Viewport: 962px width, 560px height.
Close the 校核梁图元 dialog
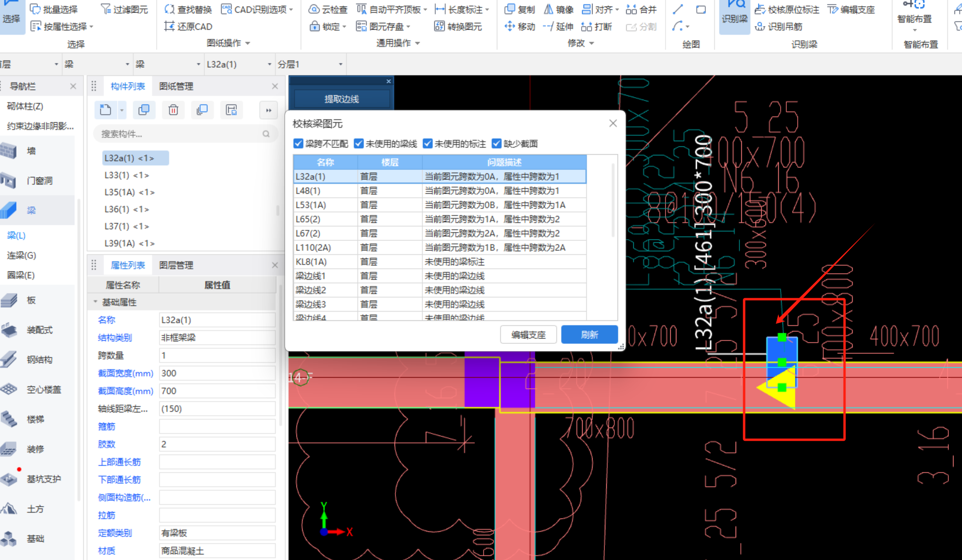pyautogui.click(x=613, y=124)
